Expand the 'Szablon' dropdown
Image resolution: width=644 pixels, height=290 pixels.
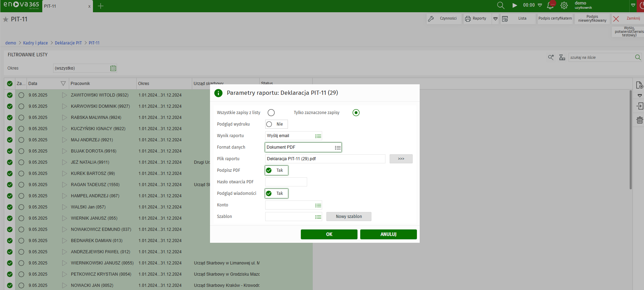(x=318, y=217)
